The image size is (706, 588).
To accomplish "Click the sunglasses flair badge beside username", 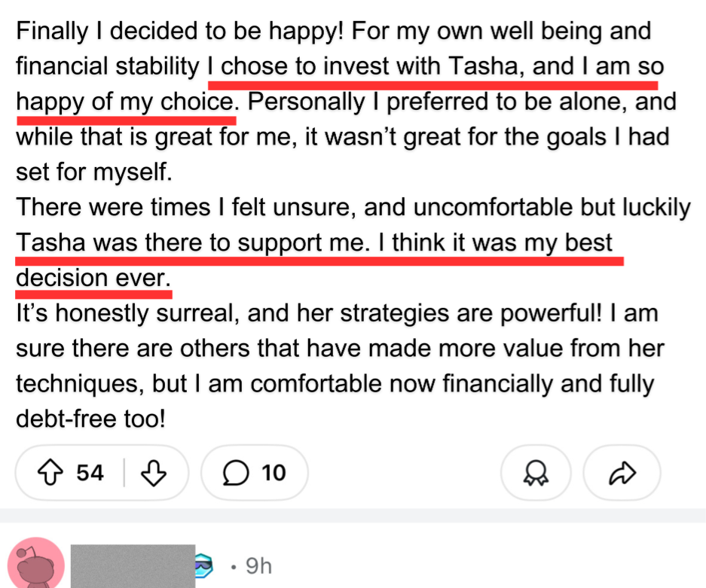I will (204, 565).
